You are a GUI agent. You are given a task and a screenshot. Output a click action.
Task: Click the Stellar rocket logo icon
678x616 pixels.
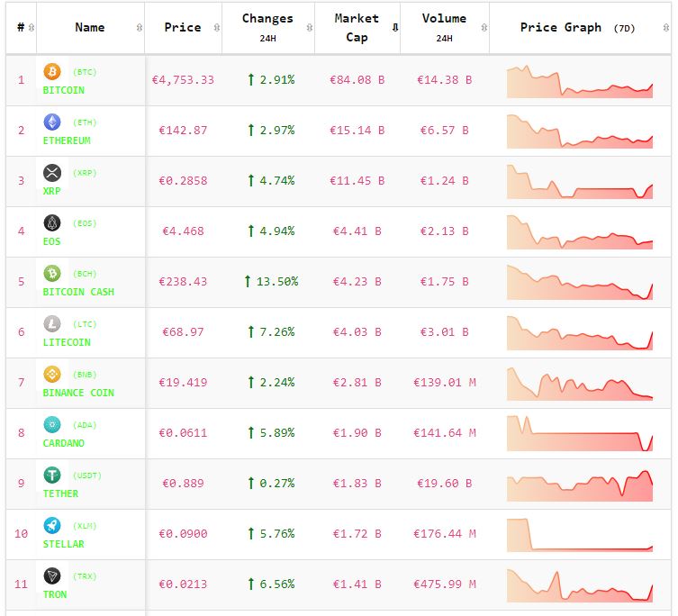coord(51,526)
